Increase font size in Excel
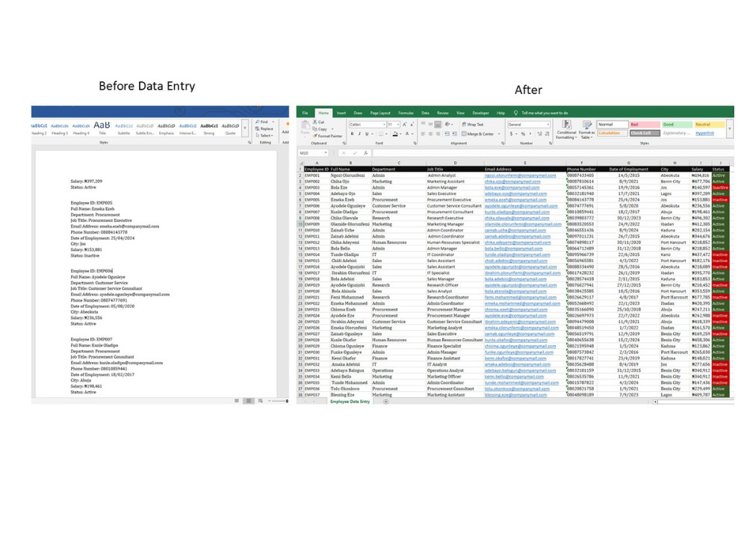 404,124
